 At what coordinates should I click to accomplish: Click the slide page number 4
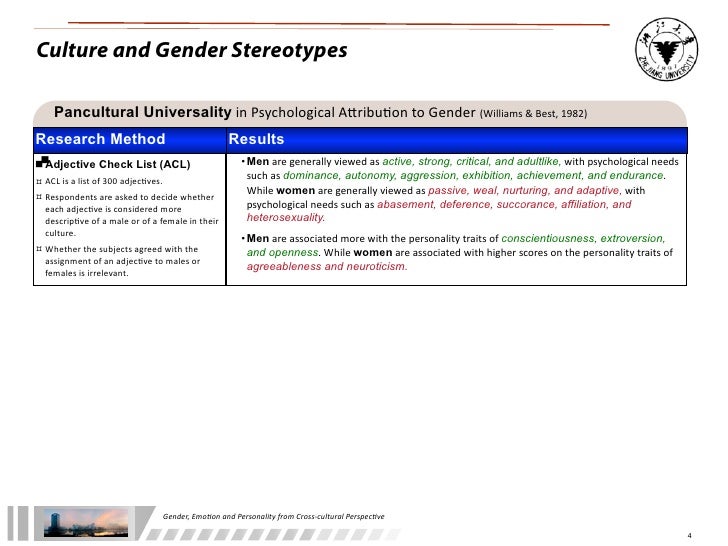[704, 533]
